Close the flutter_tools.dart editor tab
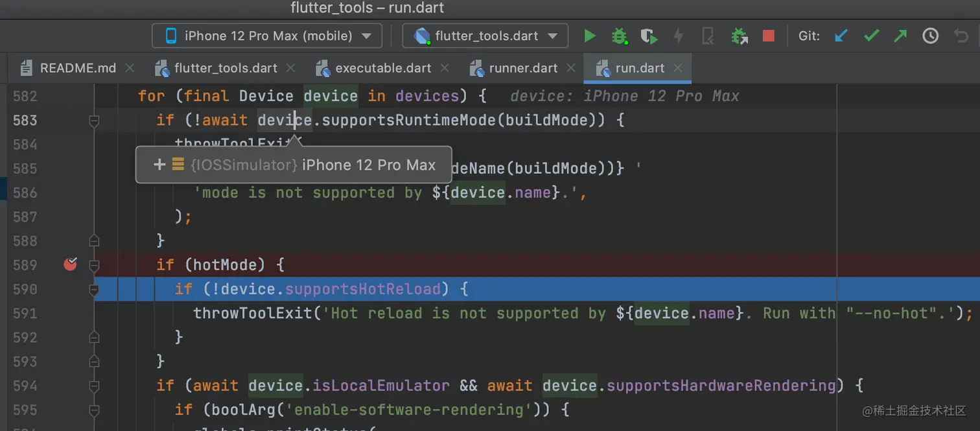 (x=290, y=68)
